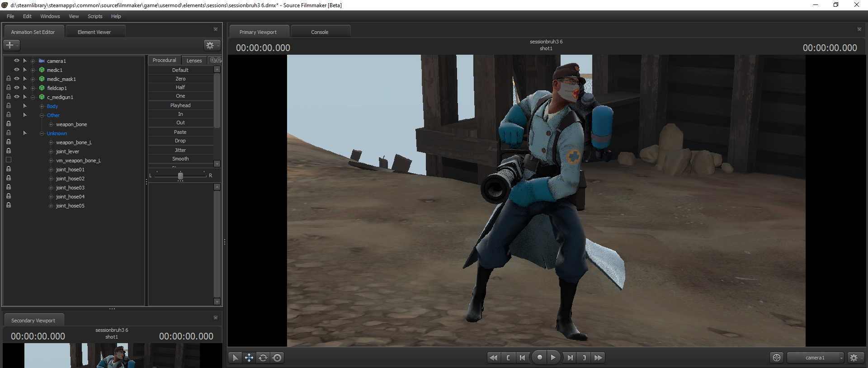The width and height of the screenshot is (868, 368).
Task: Collapse the Other group
Action: (x=42, y=115)
